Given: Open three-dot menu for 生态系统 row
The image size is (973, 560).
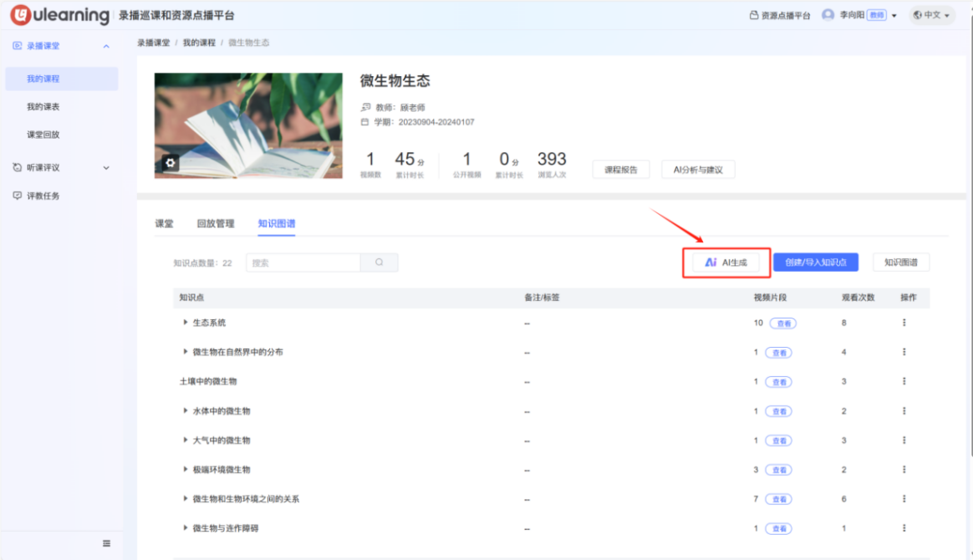Looking at the screenshot, I should point(904,323).
